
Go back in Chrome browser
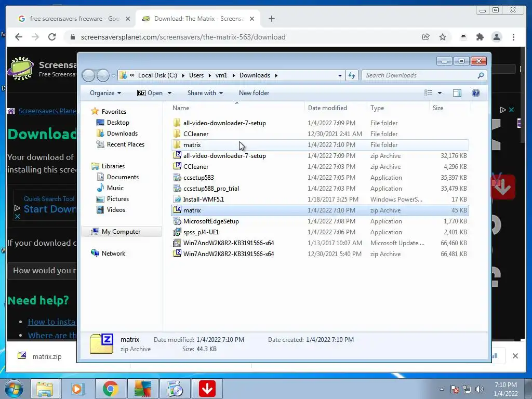19,37
